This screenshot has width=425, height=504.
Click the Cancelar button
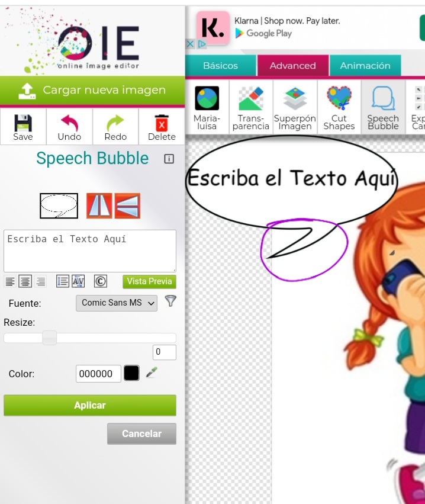click(141, 434)
